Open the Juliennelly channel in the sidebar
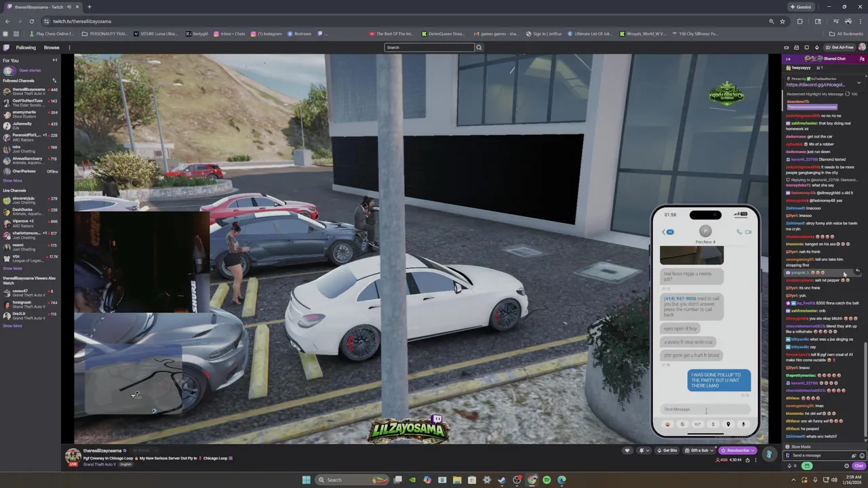The width and height of the screenshot is (868, 488). point(30,125)
